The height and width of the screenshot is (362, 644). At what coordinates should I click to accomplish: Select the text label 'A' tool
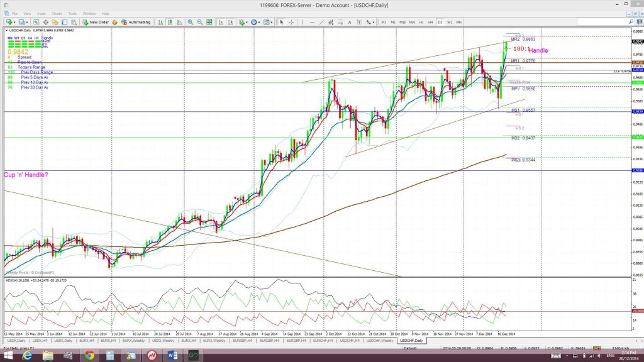tap(350, 22)
